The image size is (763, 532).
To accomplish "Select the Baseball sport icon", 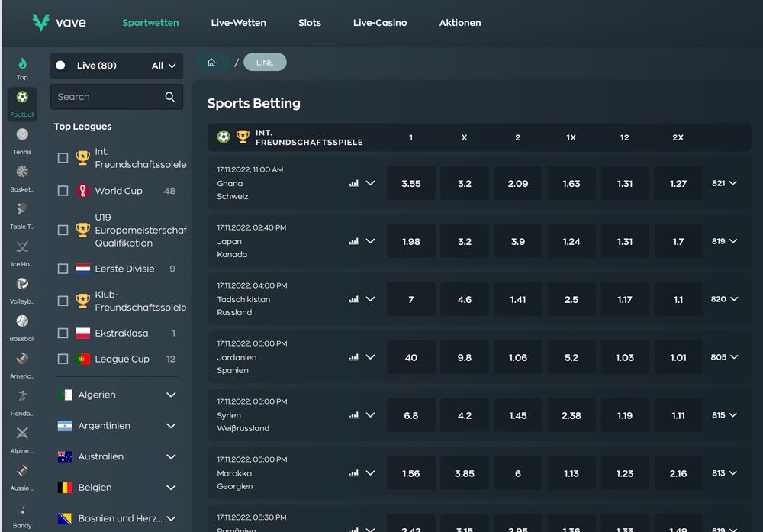I will [x=22, y=321].
